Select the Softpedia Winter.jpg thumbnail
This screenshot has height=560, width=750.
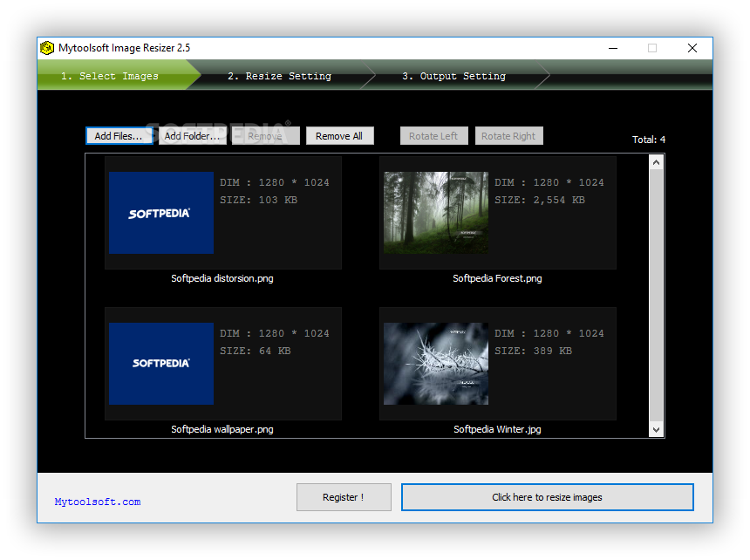pos(436,364)
